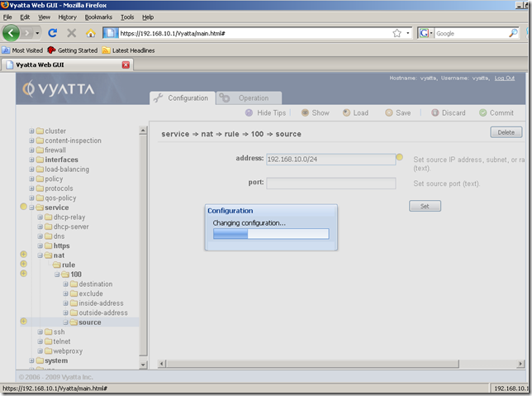Toggle Hide Tips option

point(249,113)
